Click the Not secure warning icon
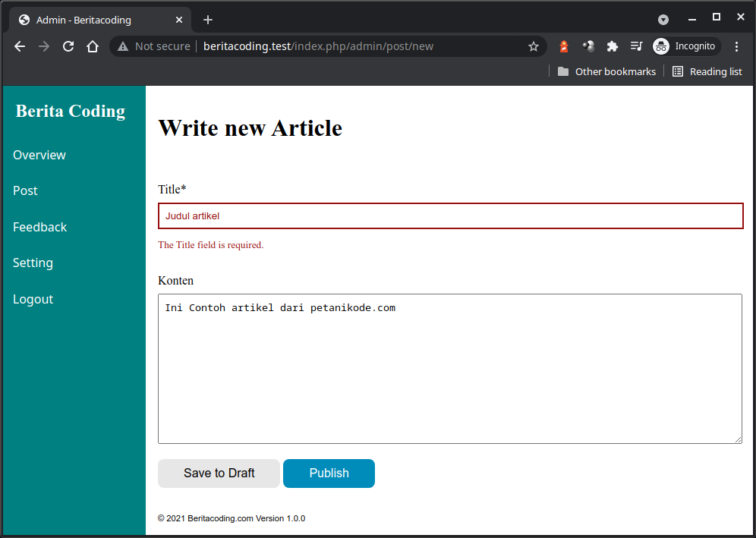This screenshot has width=756, height=538. (x=123, y=46)
